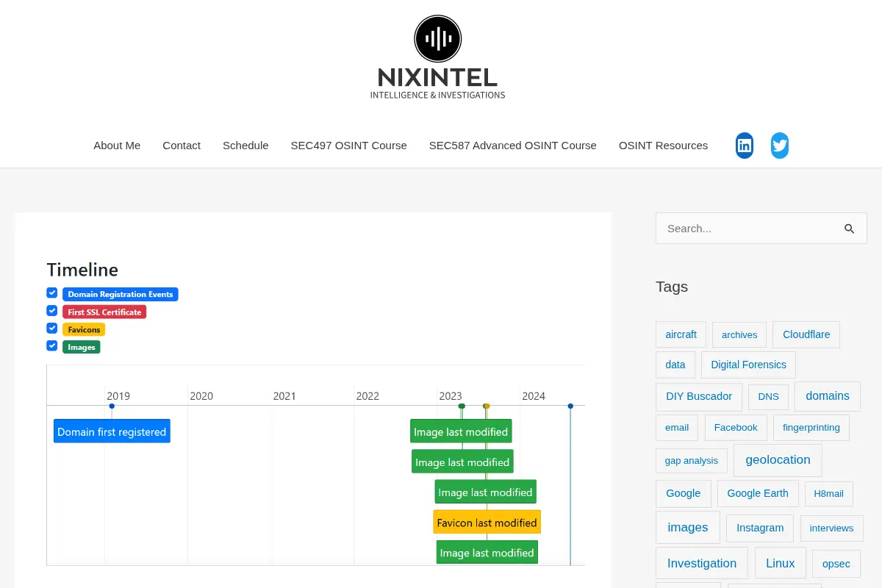882x588 pixels.
Task: Open the interviews tag
Action: (831, 528)
